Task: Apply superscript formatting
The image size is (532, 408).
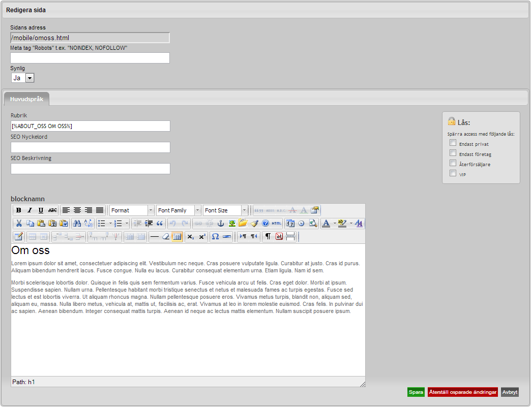Action: [202, 237]
